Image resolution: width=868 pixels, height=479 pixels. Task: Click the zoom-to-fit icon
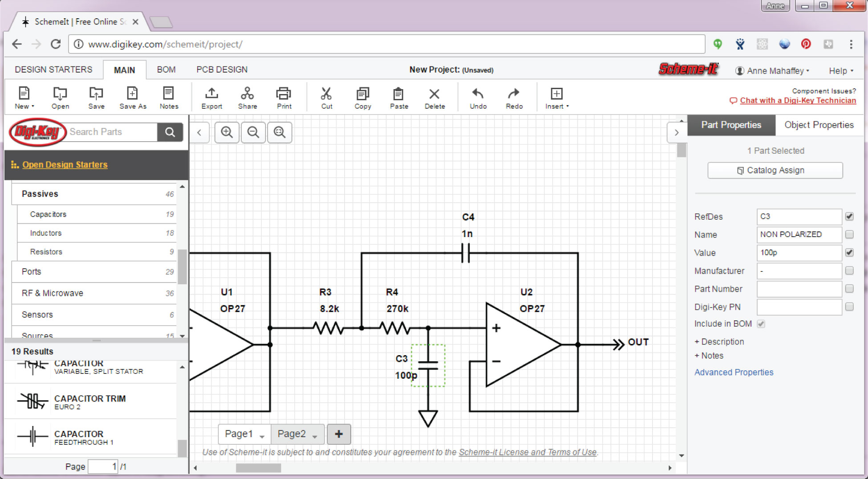pyautogui.click(x=280, y=132)
